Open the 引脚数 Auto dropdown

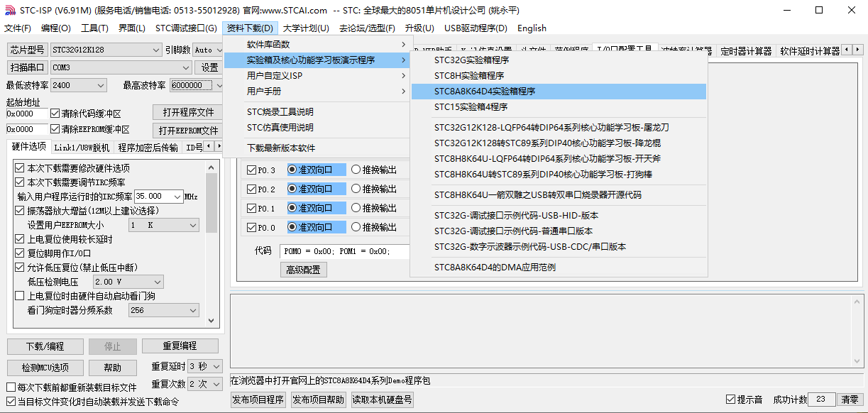[x=208, y=50]
